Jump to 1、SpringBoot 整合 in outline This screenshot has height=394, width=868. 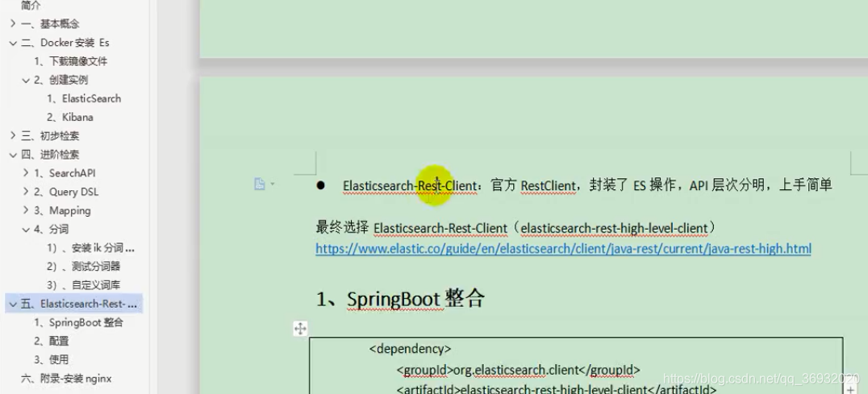pyautogui.click(x=78, y=322)
